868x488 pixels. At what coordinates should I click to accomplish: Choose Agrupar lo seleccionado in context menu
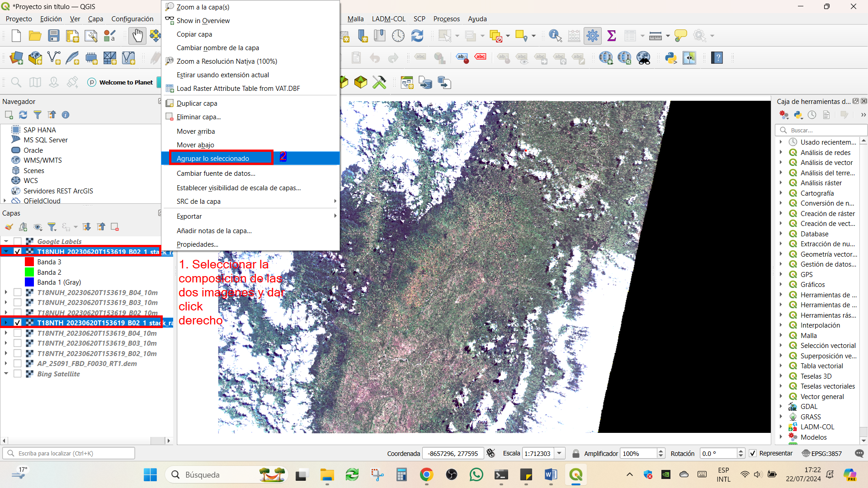point(213,158)
